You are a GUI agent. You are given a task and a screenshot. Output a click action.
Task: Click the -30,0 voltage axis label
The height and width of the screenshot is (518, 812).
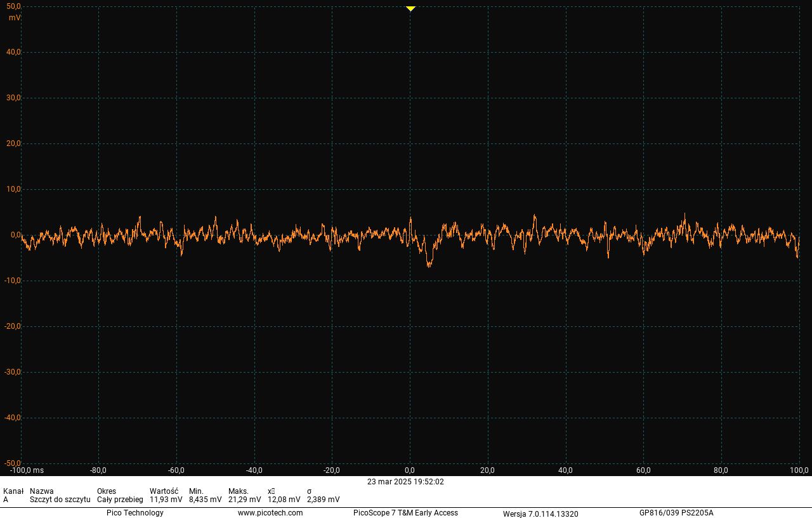click(12, 372)
